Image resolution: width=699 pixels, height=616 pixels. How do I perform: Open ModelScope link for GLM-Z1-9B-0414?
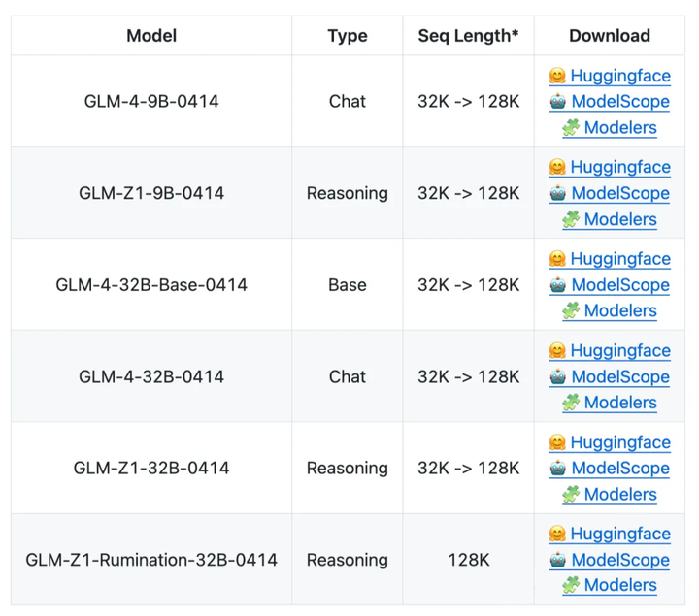(x=619, y=194)
